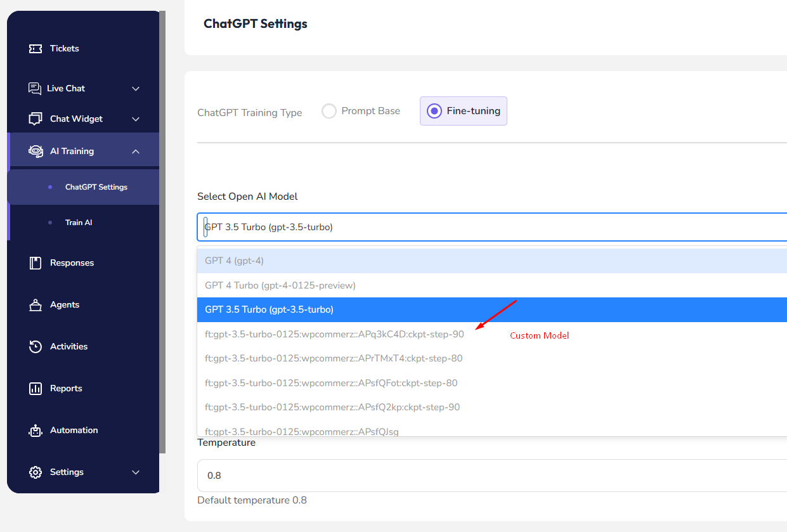Viewport: 787px width, 532px height.
Task: Select the Fine-tuning radio option
Action: [434, 111]
